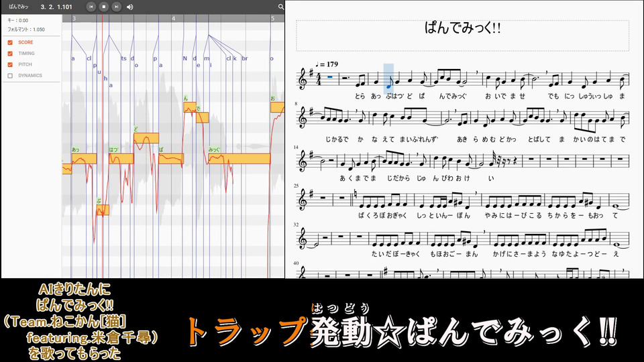
Task: Click the lyric あきらめむどかっ in the score
Action: coord(487,139)
